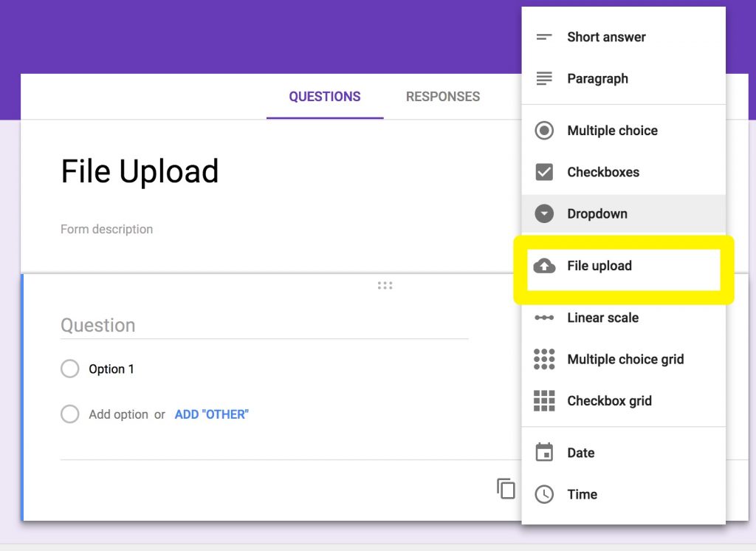Pick Dropdown question type
Image resolution: width=756 pixels, height=551 pixels.
(623, 213)
